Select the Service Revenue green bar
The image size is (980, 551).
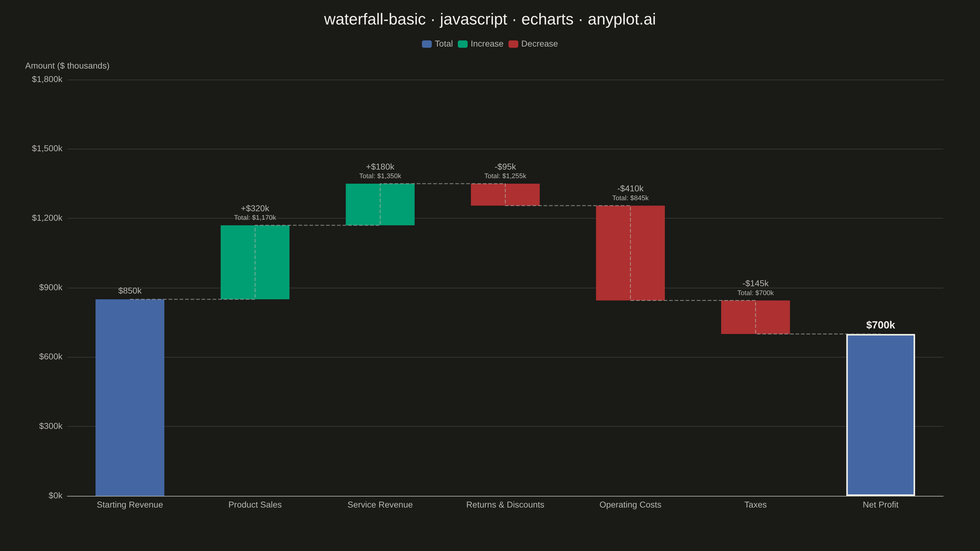click(x=380, y=204)
